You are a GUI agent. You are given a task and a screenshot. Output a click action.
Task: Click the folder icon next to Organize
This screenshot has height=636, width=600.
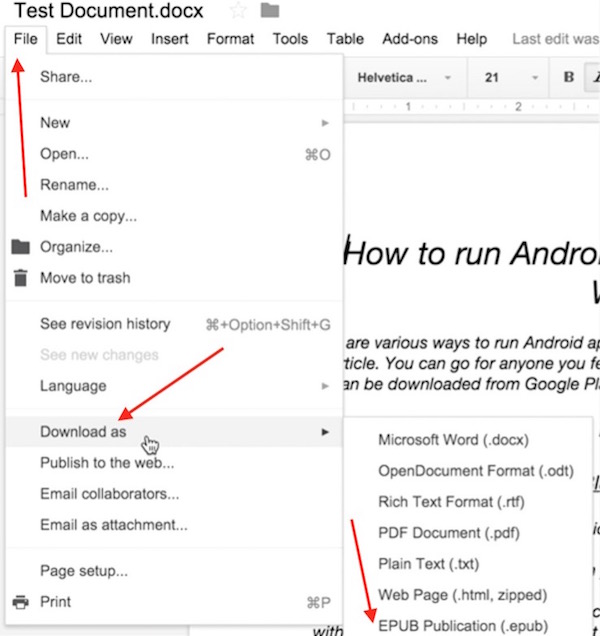pyautogui.click(x=20, y=247)
